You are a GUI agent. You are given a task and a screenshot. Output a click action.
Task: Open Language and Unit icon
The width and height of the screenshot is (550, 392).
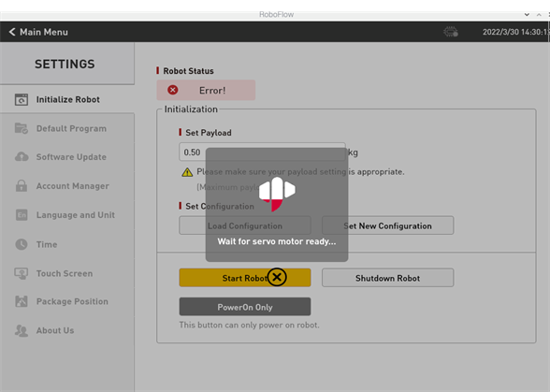click(x=22, y=215)
